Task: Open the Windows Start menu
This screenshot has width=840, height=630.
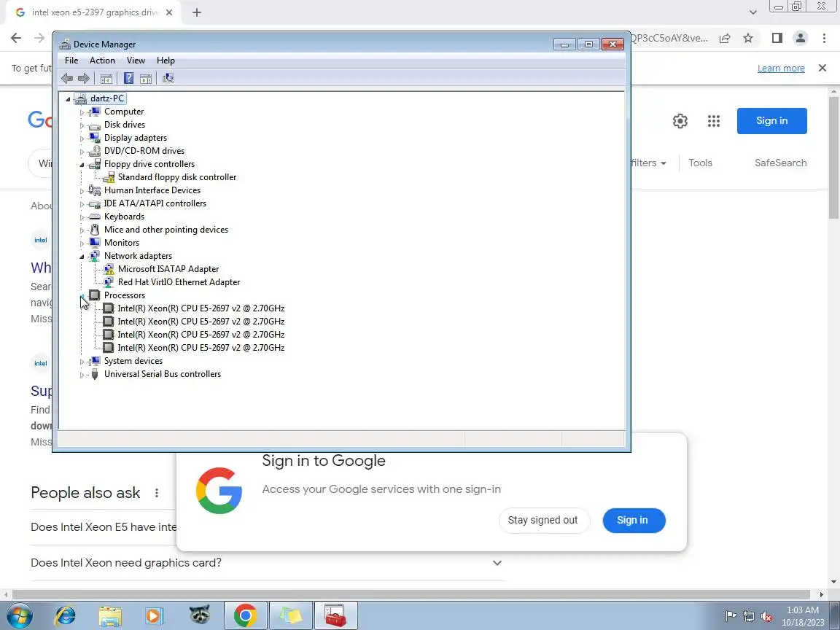Action: coord(18,616)
